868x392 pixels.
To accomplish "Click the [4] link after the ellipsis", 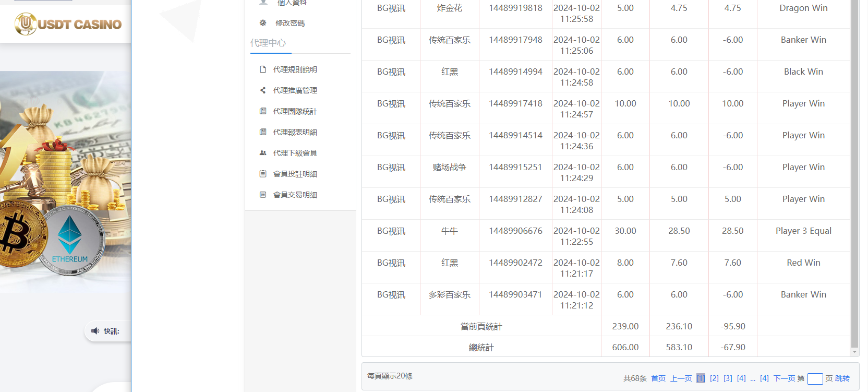I will pyautogui.click(x=764, y=378).
